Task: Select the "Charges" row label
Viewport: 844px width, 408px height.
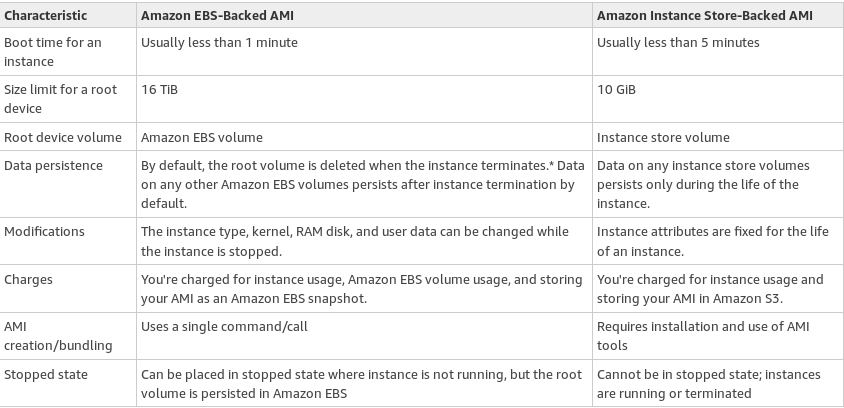Action: tap(29, 280)
